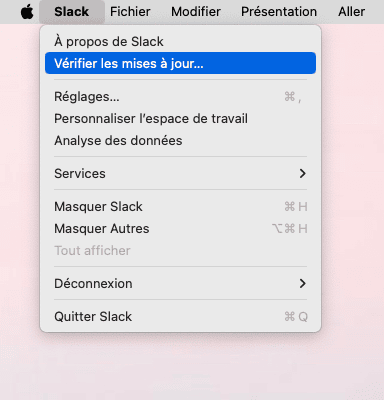Expand the Déconnexion submenu
384x400 pixels.
tap(180, 284)
